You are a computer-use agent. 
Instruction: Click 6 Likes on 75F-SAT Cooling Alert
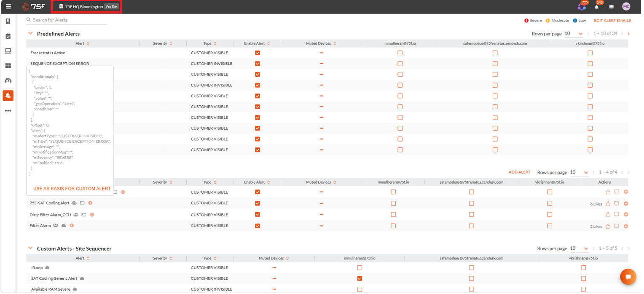coord(596,204)
